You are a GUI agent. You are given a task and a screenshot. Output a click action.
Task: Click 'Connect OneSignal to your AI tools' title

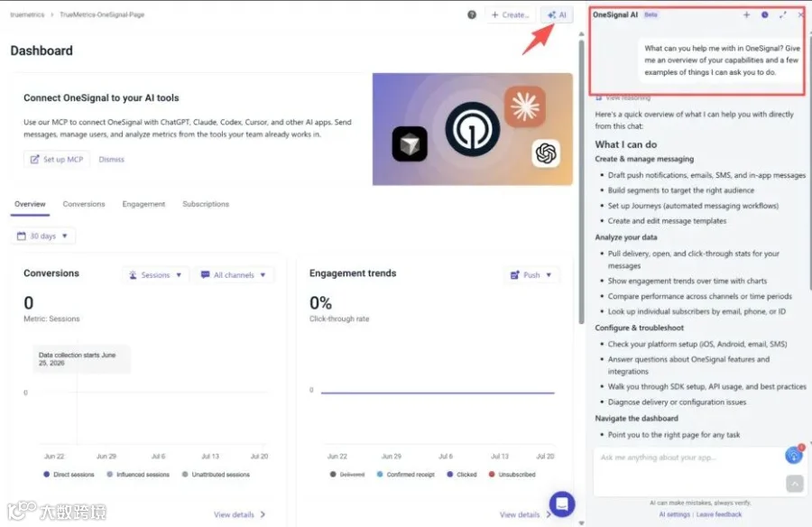coord(101,98)
